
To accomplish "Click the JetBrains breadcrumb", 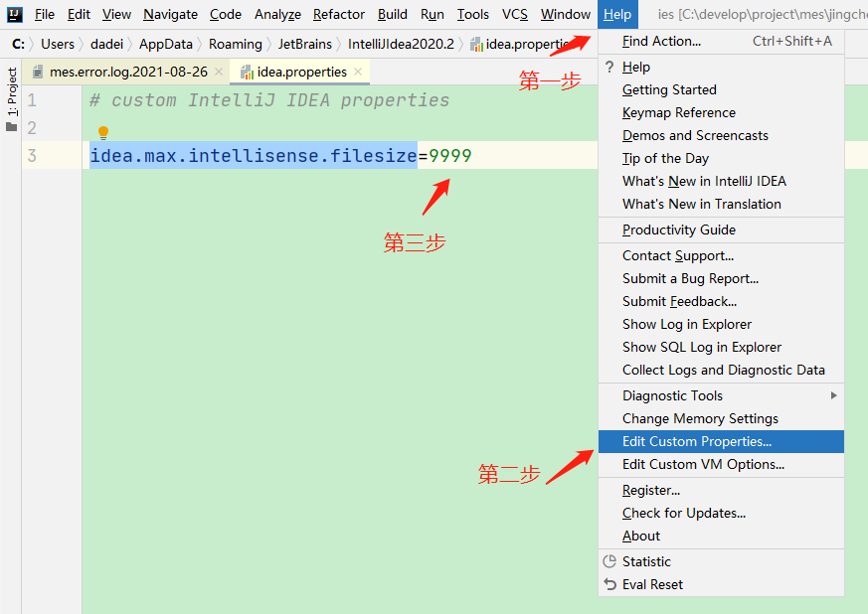I will pyautogui.click(x=305, y=44).
